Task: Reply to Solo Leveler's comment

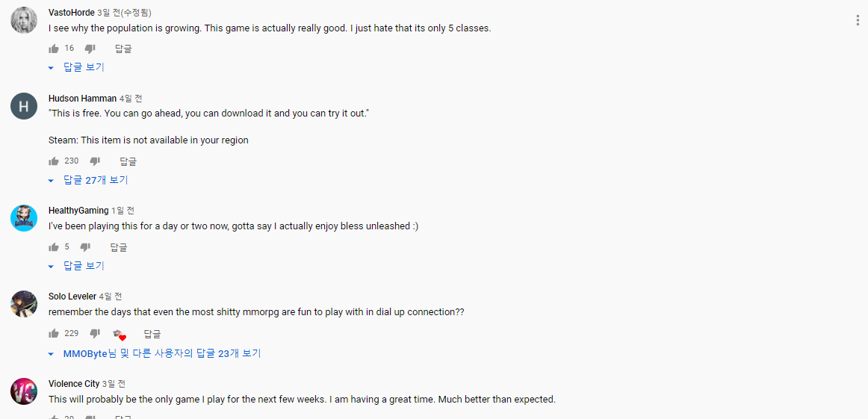Action: (x=152, y=334)
